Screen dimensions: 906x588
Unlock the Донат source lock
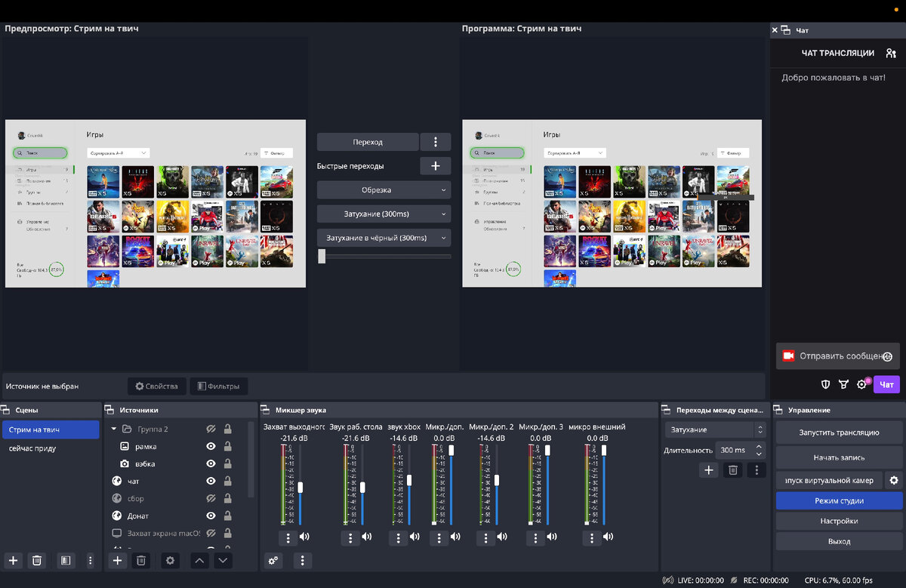click(227, 516)
